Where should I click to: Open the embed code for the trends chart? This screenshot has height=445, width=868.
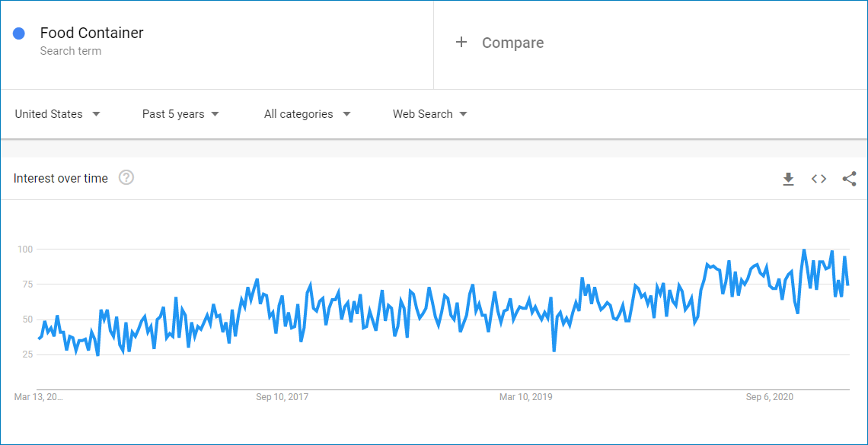819,179
